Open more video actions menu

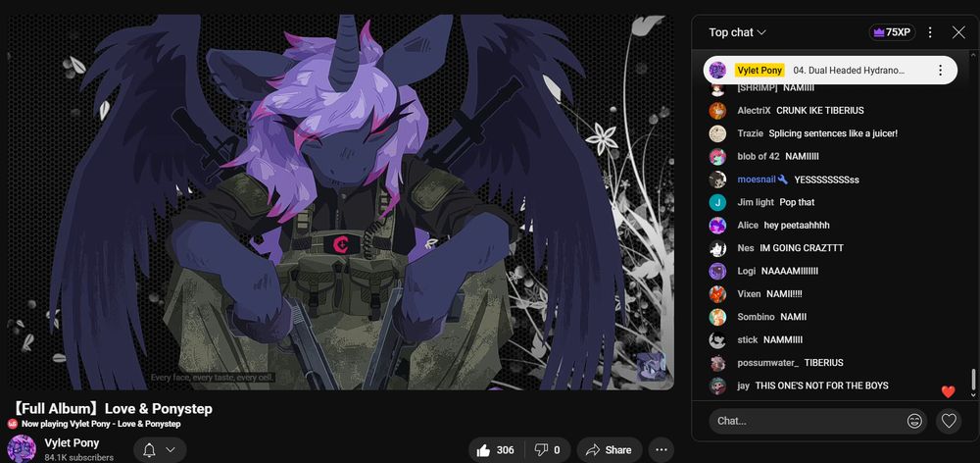click(661, 450)
